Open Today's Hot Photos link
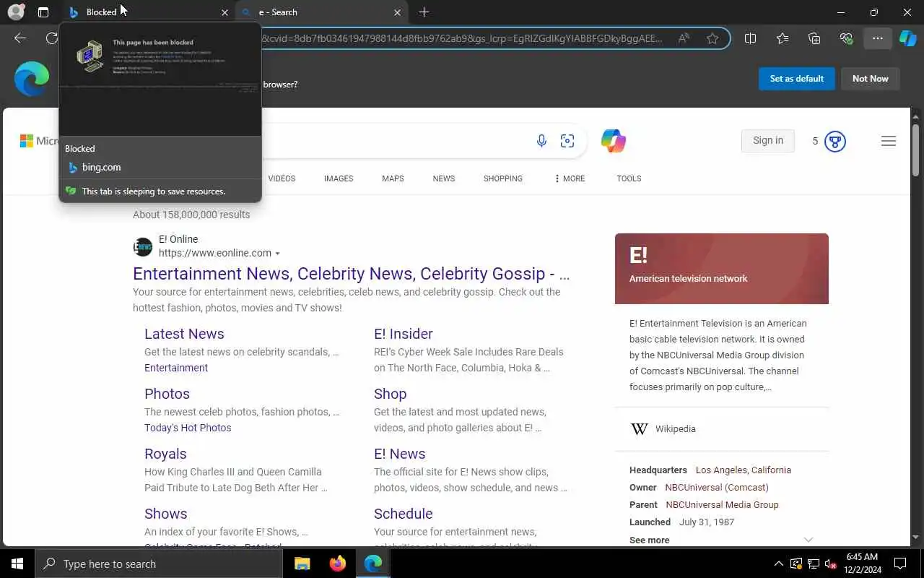This screenshot has width=924, height=578. point(188,428)
